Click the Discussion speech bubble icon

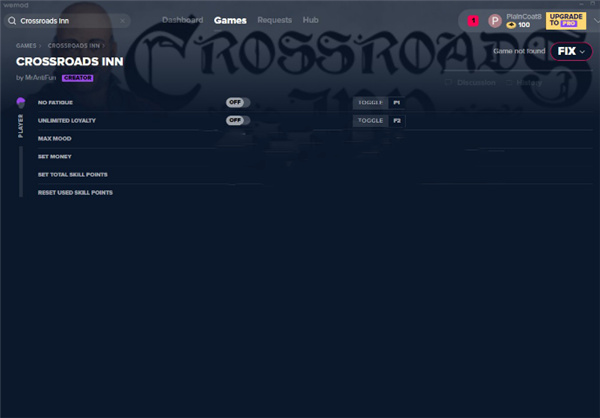coord(448,83)
